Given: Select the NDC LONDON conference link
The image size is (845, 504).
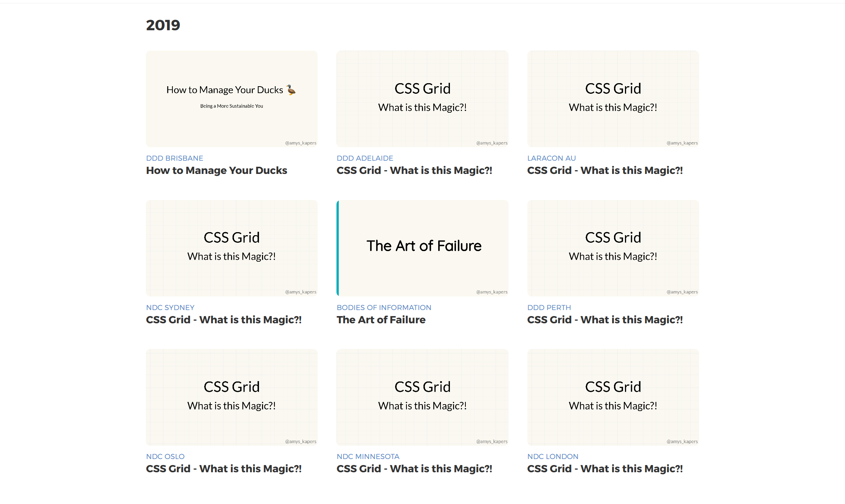Looking at the screenshot, I should pos(553,456).
